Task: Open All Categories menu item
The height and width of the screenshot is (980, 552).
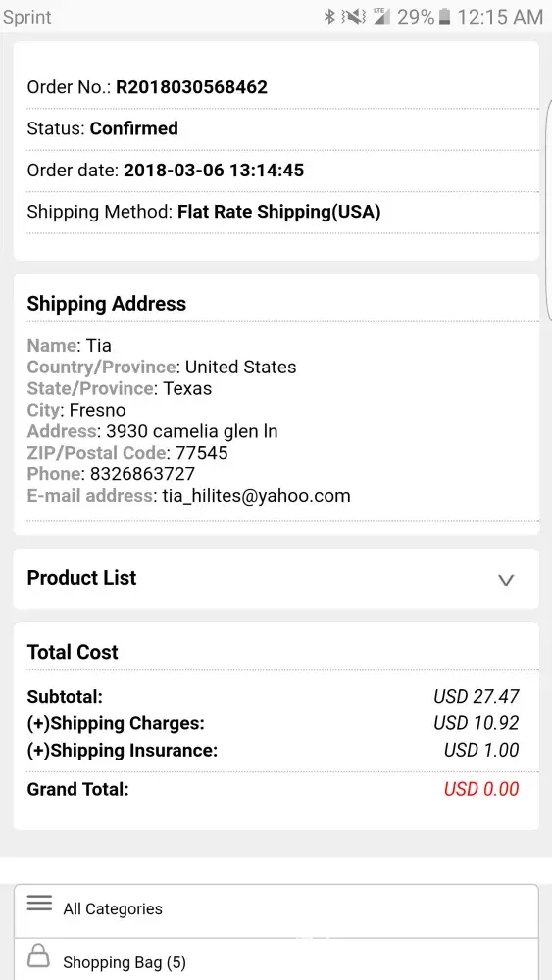Action: click(276, 910)
